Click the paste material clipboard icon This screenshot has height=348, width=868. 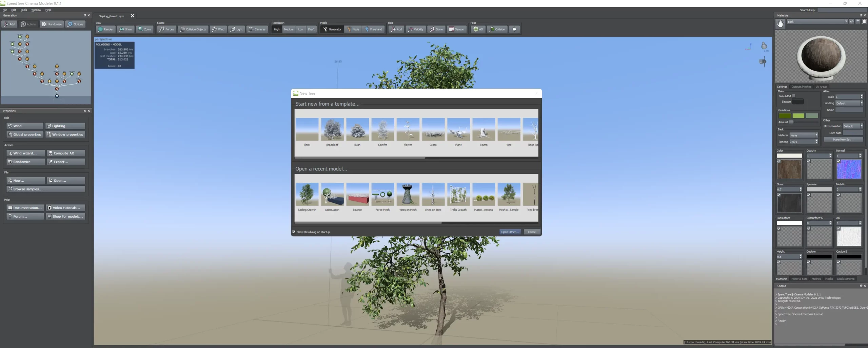click(864, 21)
